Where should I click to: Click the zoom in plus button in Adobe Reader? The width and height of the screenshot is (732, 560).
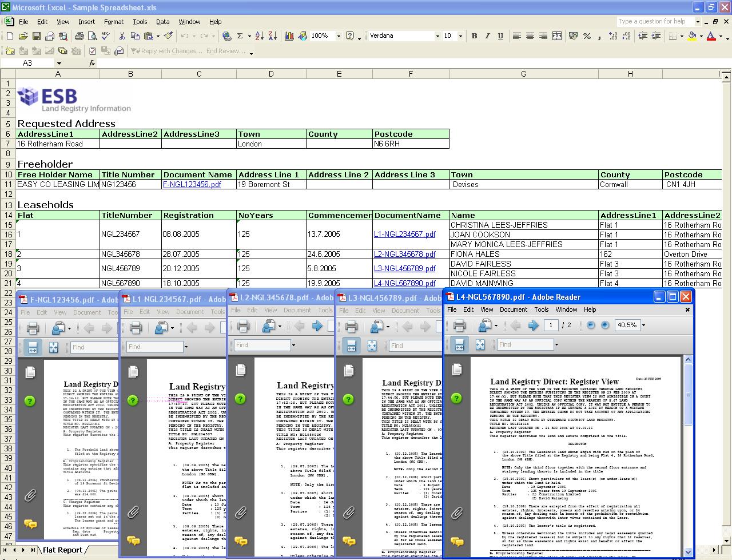[x=605, y=325]
